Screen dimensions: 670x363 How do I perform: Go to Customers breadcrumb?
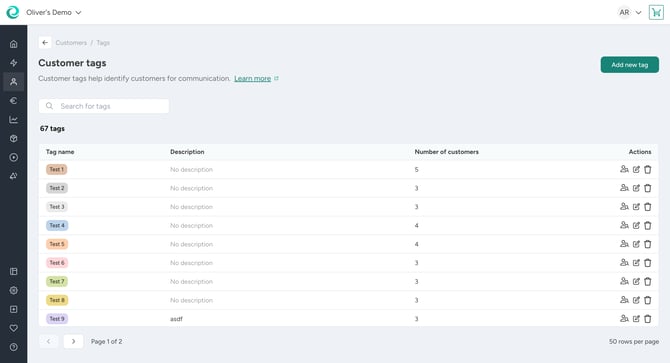tap(71, 43)
